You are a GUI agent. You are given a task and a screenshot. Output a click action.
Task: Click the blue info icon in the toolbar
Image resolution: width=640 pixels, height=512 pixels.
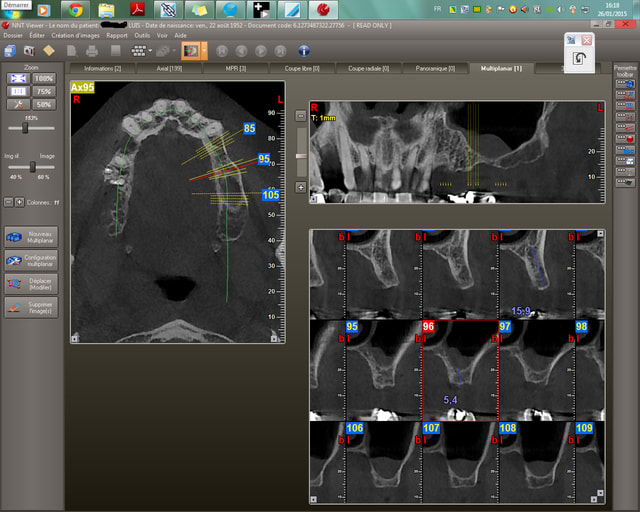303,50
